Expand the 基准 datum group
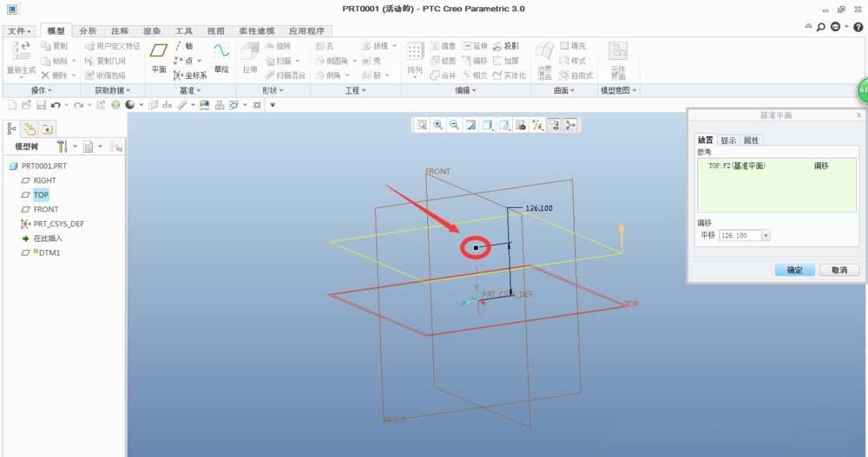The image size is (868, 457). click(x=190, y=90)
